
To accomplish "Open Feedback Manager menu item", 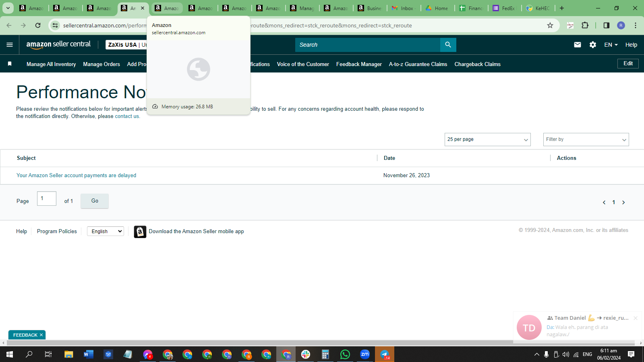I will 359,64.
